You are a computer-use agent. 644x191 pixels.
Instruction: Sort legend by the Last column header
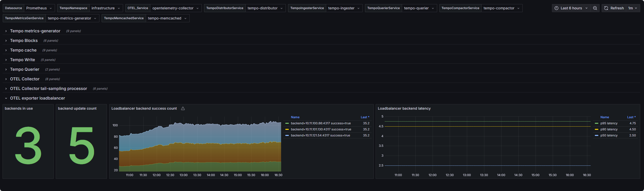coord(365,117)
